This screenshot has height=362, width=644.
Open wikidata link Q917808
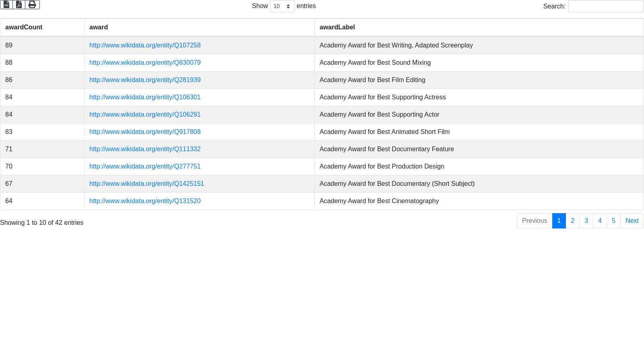click(x=145, y=132)
